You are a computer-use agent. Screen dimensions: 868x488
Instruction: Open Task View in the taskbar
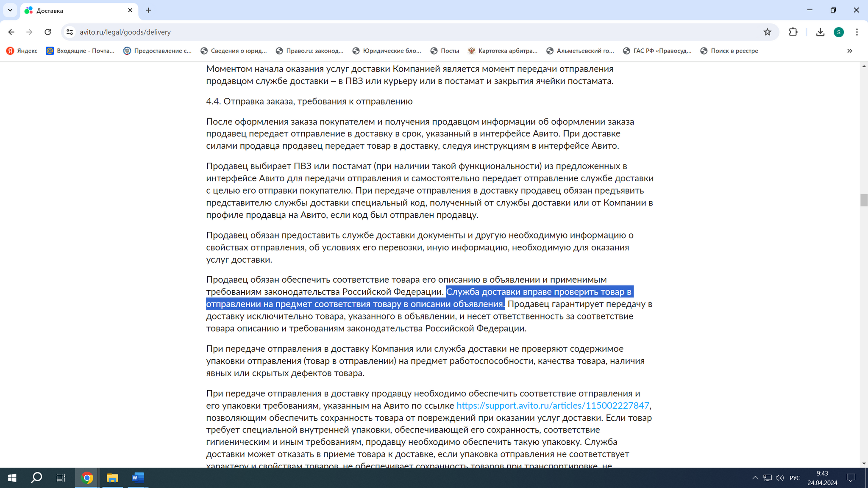pos(61,478)
